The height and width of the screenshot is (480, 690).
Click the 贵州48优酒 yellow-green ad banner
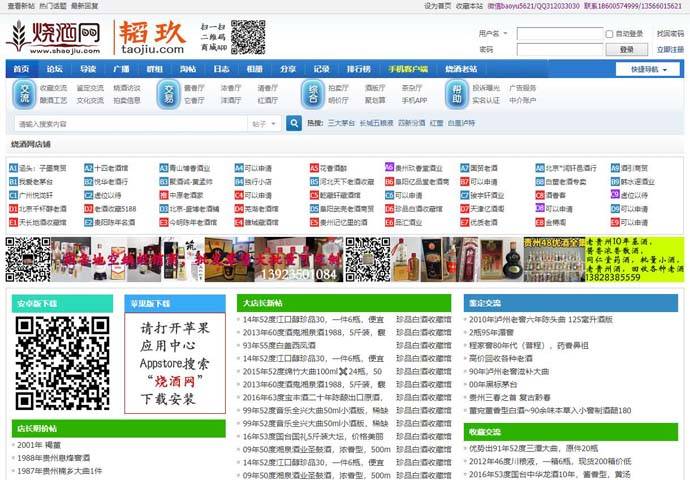[x=604, y=260]
